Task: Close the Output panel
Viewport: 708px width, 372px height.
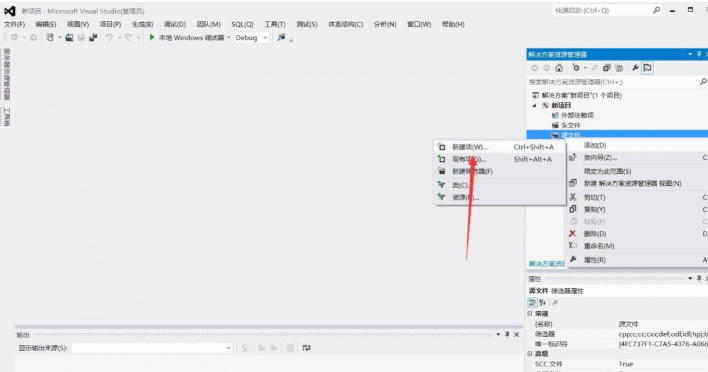Action: (517, 335)
